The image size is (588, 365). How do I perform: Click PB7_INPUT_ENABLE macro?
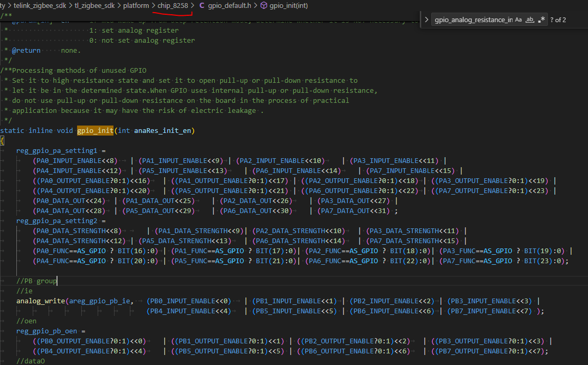483,311
